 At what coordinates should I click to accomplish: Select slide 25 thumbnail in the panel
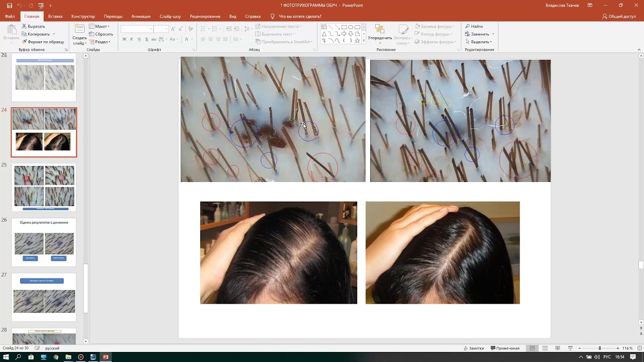pos(44,187)
